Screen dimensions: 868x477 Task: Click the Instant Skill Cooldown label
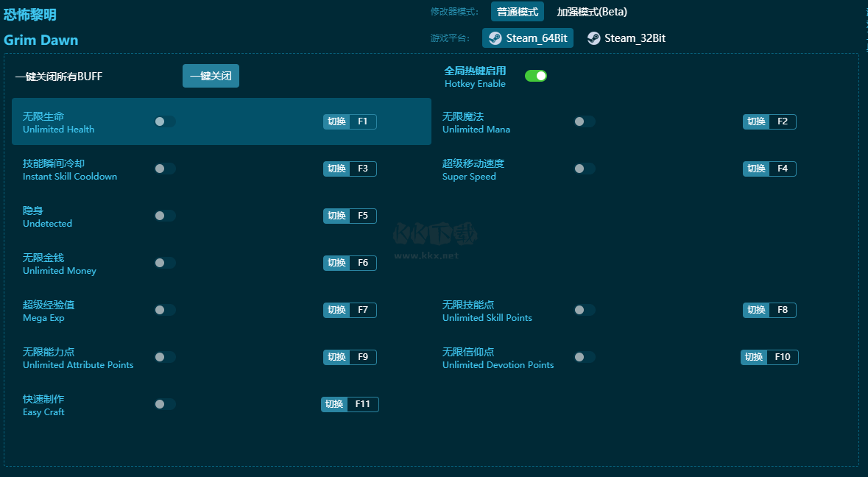[x=70, y=176]
